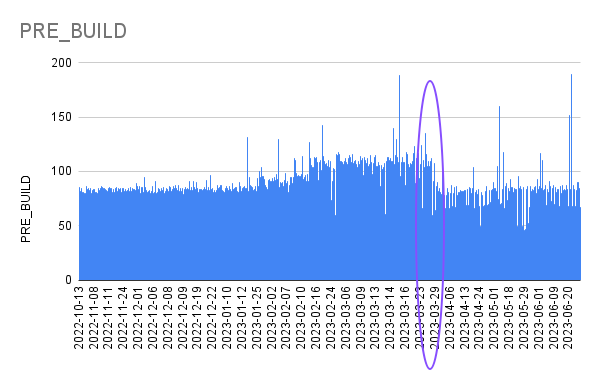Click the 0 y-axis tick label
Screen dimensions: 600x382
[68, 280]
